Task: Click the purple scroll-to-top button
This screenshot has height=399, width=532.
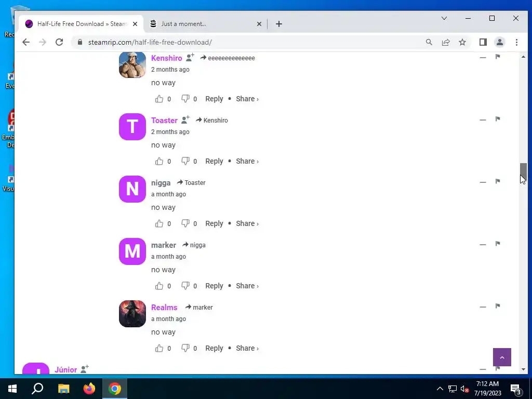Action: point(502,357)
